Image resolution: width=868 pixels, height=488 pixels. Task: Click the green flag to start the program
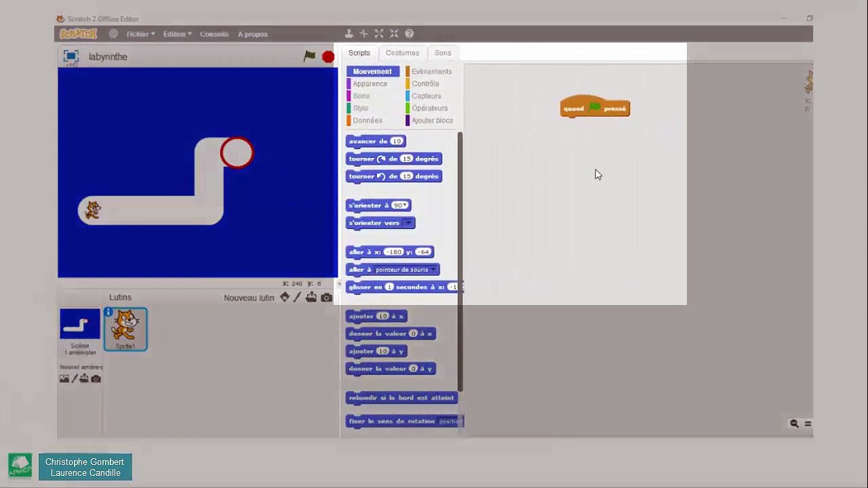pos(309,56)
